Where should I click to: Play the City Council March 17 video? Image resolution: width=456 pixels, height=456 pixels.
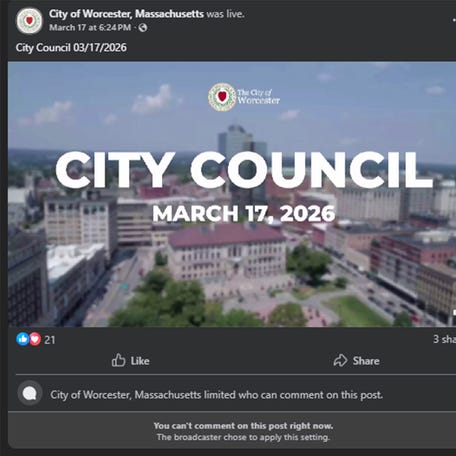(232, 194)
